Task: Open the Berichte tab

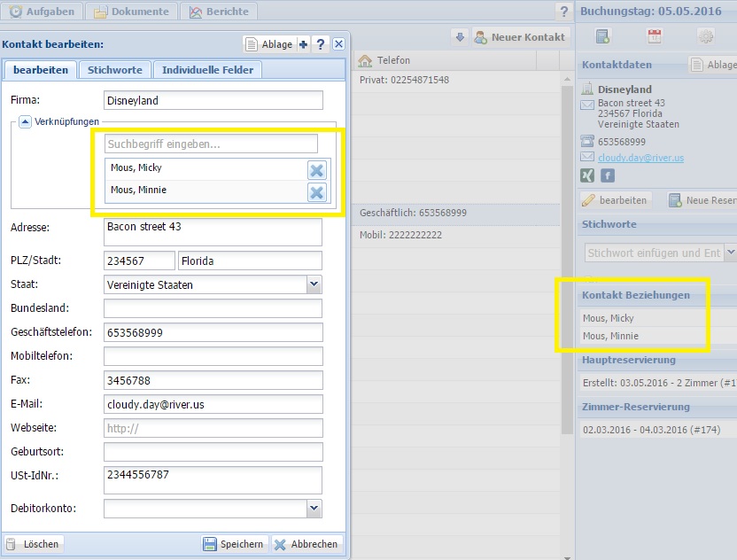Action: coord(218,12)
